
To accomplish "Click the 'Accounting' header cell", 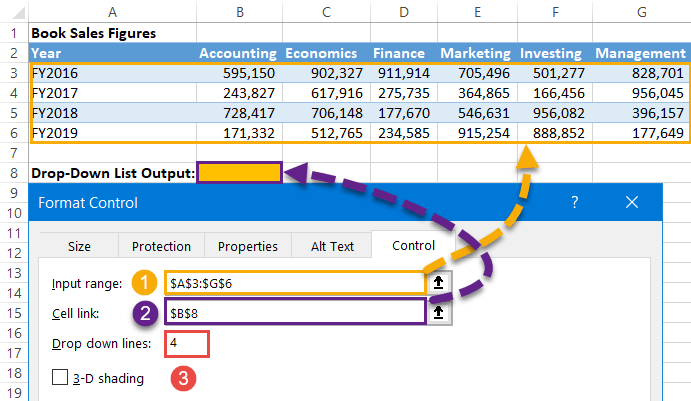I will pyautogui.click(x=239, y=53).
